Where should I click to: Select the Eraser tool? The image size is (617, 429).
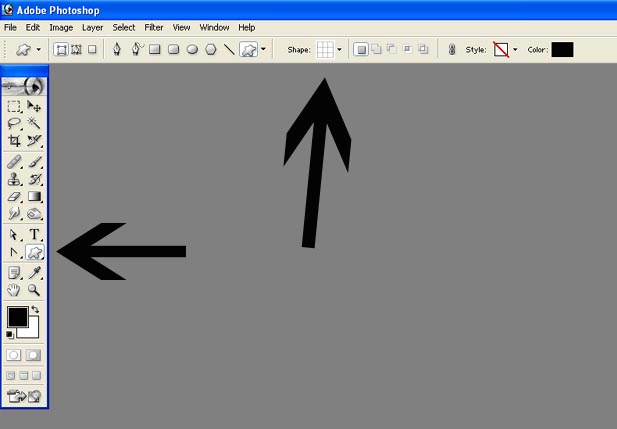coord(14,196)
